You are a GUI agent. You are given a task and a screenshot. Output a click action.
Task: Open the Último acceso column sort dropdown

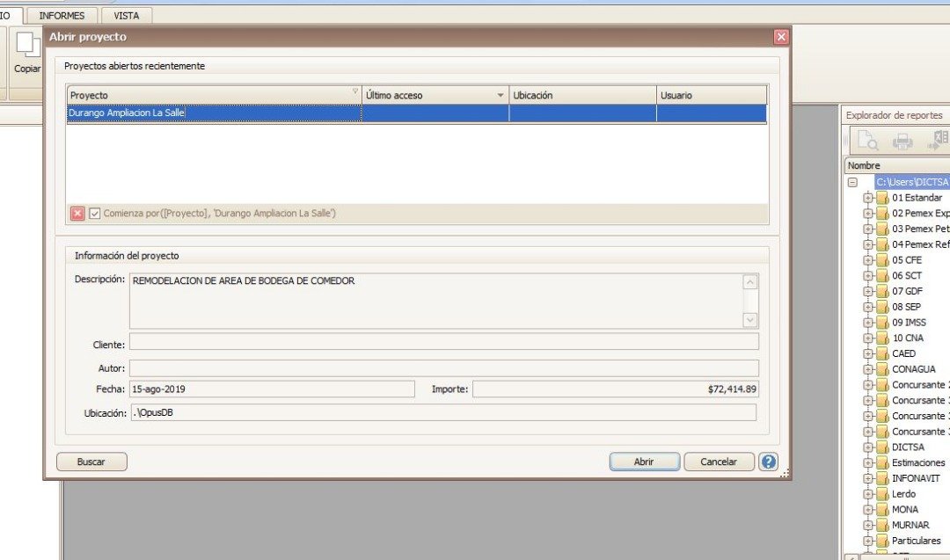(501, 95)
